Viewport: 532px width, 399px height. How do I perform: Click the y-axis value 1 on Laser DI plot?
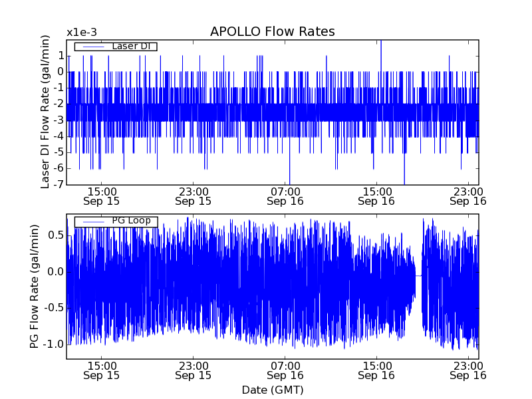click(61, 56)
